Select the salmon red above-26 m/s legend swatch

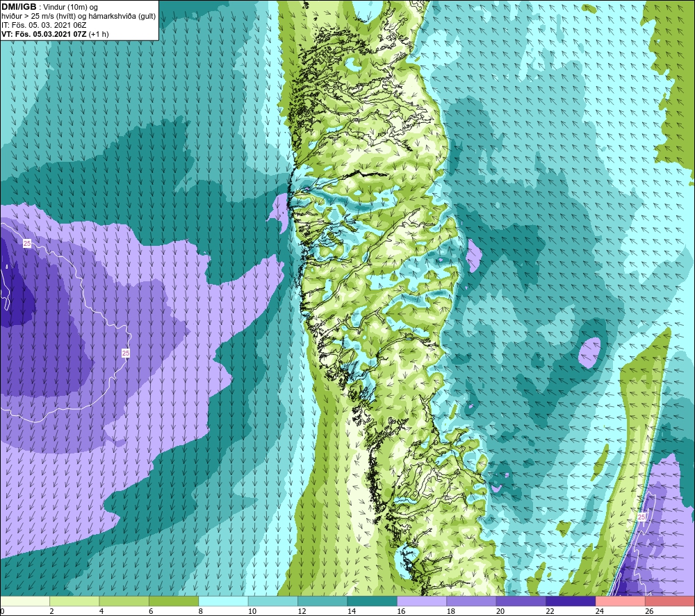(670, 601)
